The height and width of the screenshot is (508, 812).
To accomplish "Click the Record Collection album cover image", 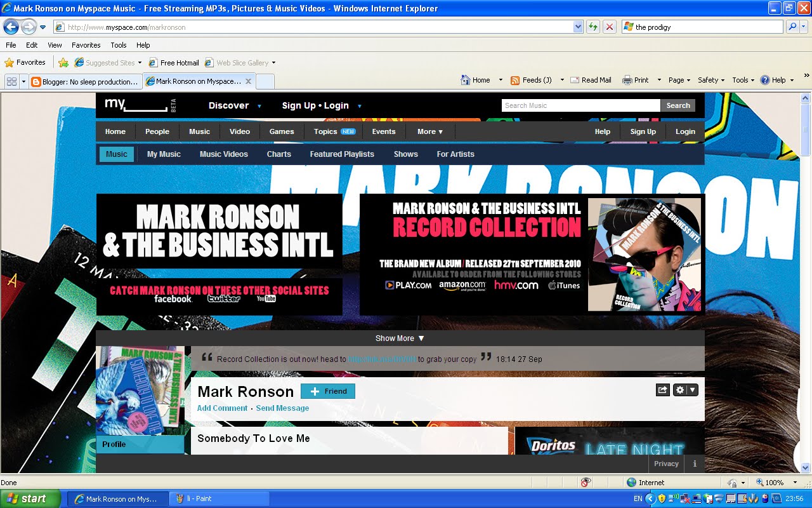I will tap(644, 255).
